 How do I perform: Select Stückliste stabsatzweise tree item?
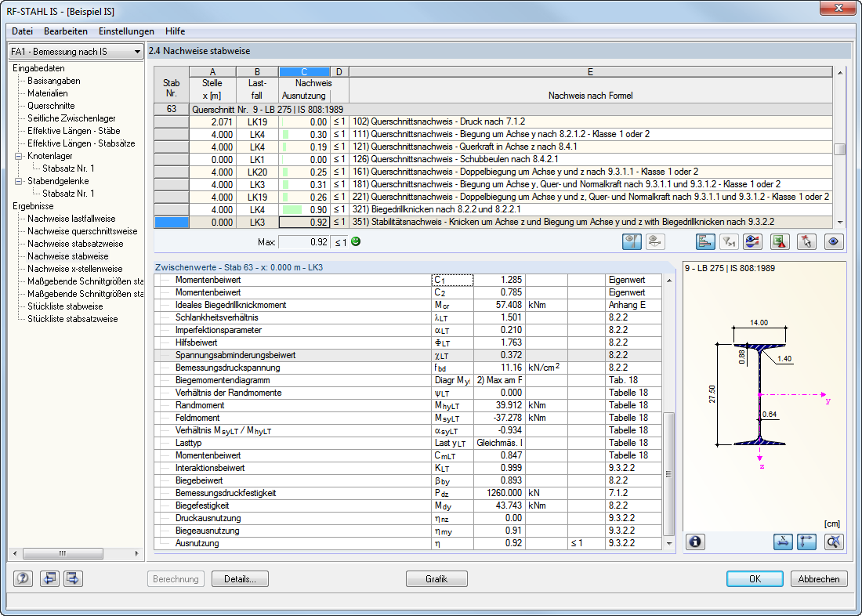[x=73, y=319]
